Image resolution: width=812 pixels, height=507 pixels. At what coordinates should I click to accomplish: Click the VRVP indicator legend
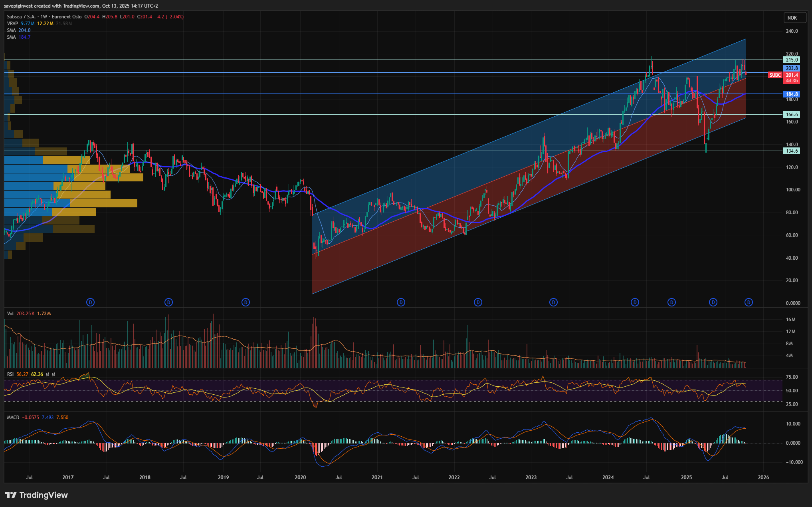(12, 24)
